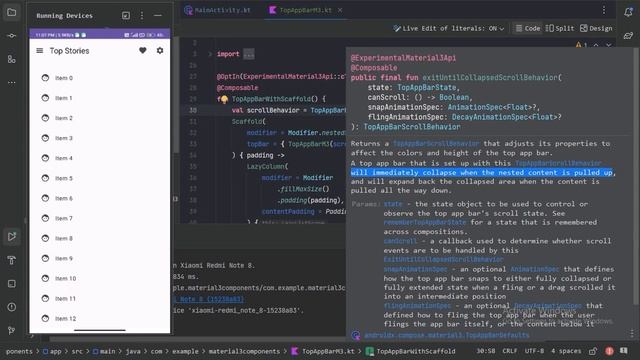This screenshot has width=640, height=360.
Task: Open androidx.compose.material3.TopAppBarDefaults link
Action: [x=447, y=335]
